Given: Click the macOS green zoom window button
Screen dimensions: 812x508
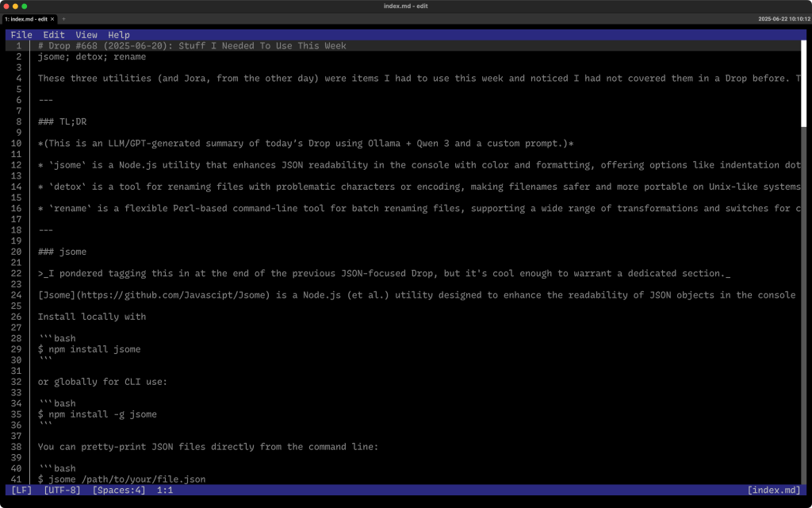Looking at the screenshot, I should 25,6.
